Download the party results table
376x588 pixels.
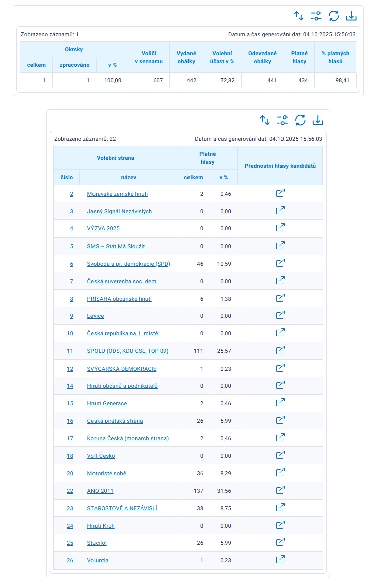pyautogui.click(x=318, y=120)
